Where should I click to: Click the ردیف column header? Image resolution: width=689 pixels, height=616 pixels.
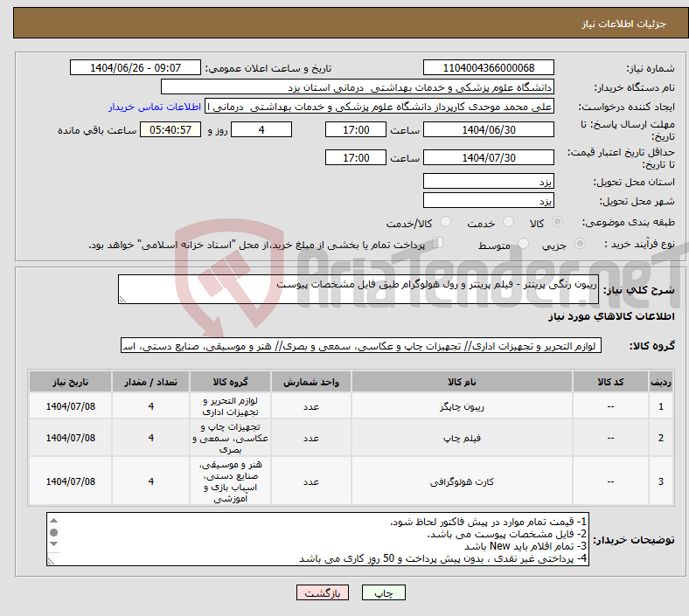660,382
